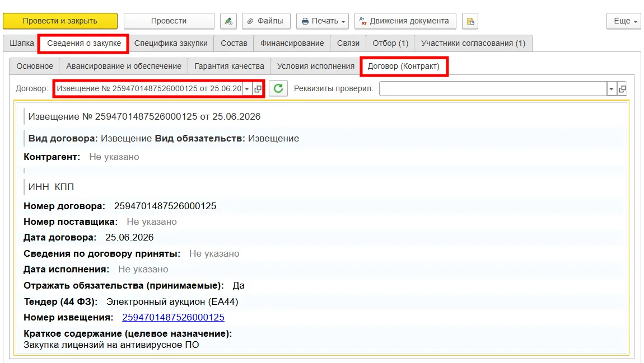Expand the Договор field dropdown arrow
This screenshot has height=363, width=644.
tap(247, 88)
